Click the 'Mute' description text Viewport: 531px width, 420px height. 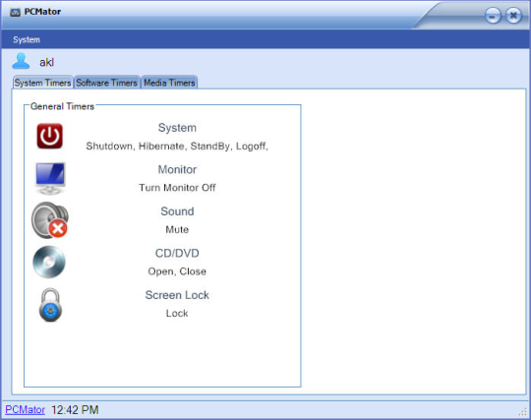click(177, 229)
